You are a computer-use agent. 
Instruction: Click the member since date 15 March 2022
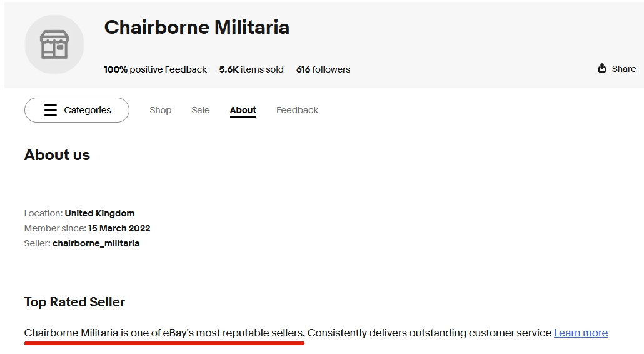pyautogui.click(x=119, y=228)
